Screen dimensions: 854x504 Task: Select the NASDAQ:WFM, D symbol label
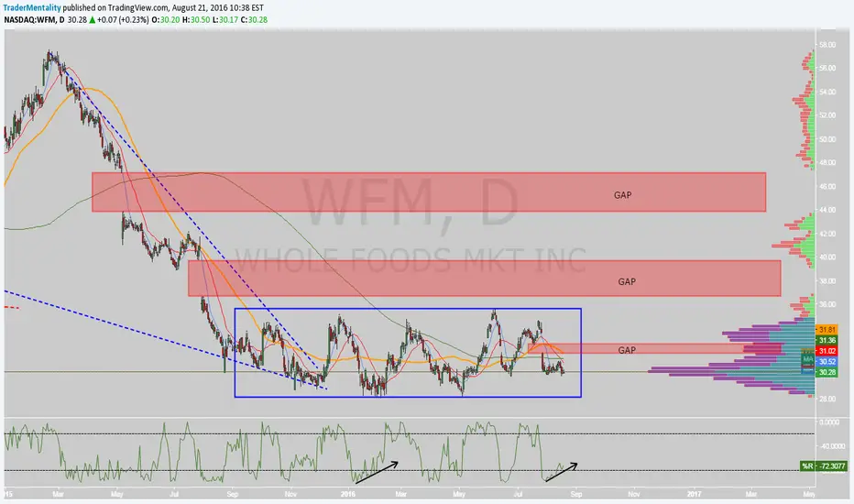tap(34, 19)
